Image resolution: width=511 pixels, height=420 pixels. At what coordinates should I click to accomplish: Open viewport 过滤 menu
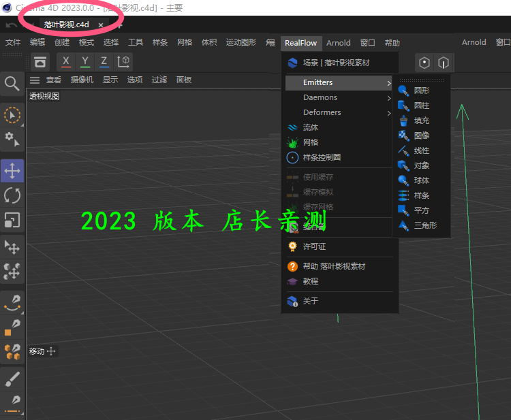pyautogui.click(x=159, y=80)
